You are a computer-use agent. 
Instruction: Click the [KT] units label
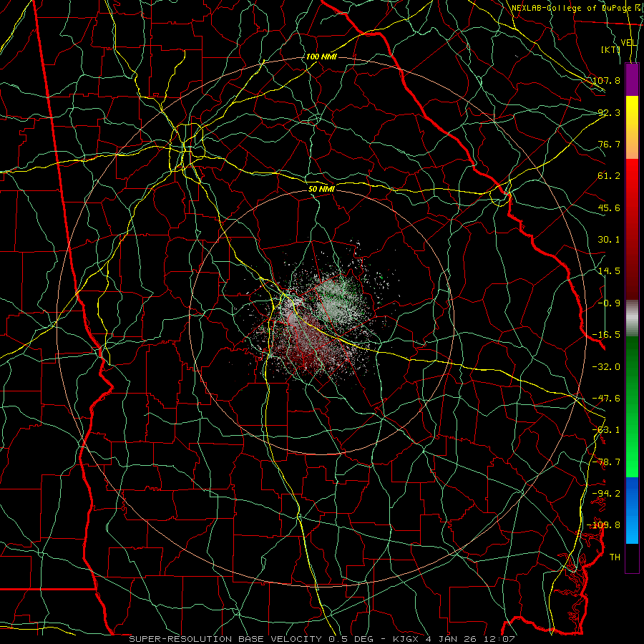[611, 49]
